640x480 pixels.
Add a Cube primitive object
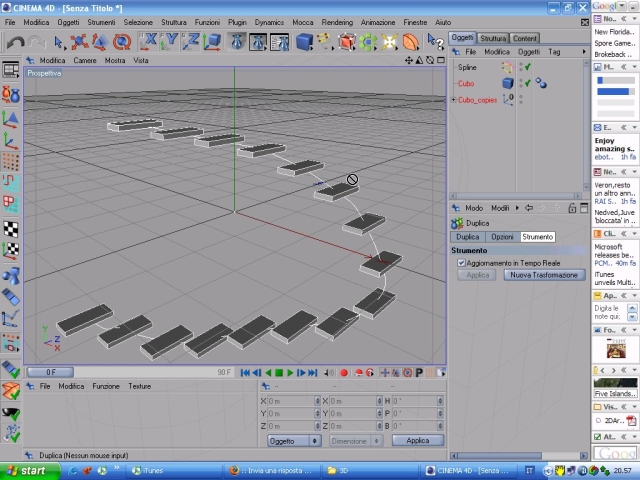point(304,42)
